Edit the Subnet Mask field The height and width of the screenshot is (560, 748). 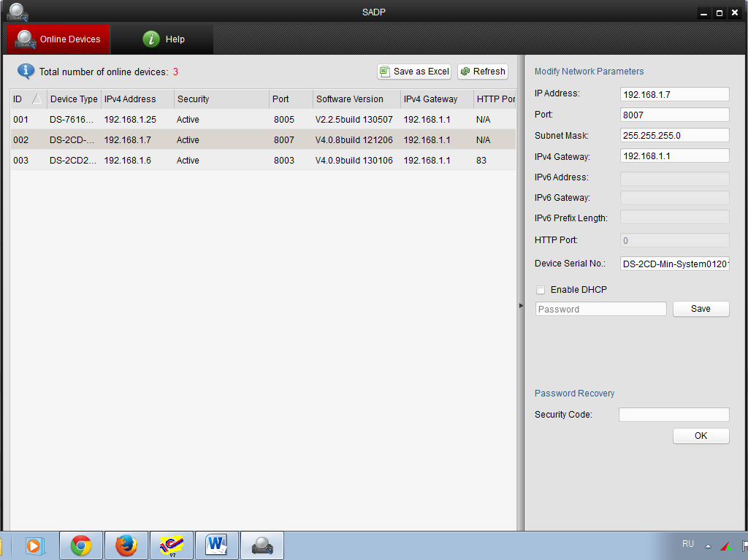pos(674,136)
